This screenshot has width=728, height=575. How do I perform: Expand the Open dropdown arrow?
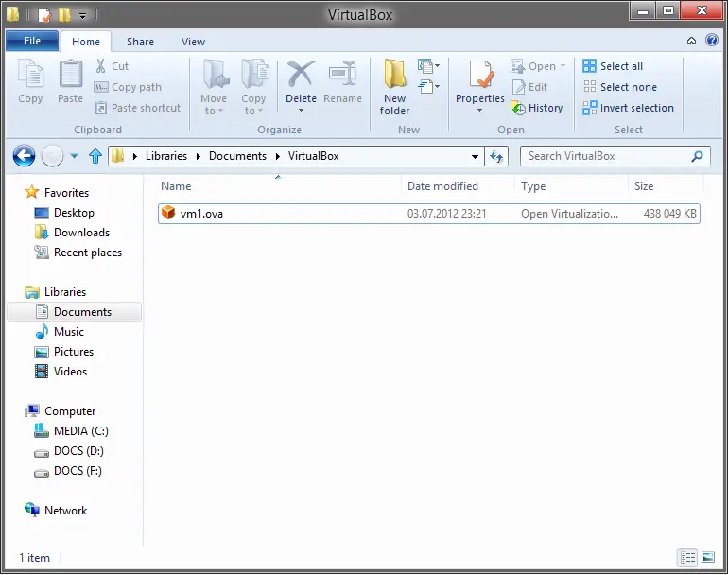point(563,66)
